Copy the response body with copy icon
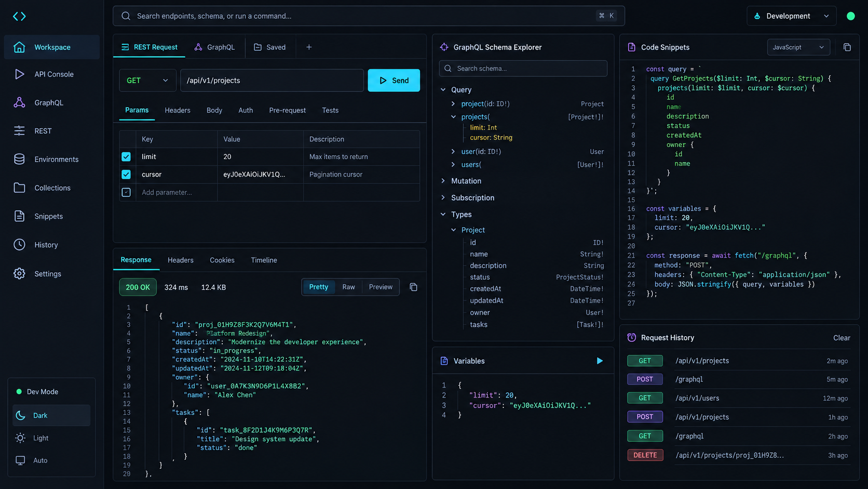Viewport: 868px width, 489px height. [413, 287]
